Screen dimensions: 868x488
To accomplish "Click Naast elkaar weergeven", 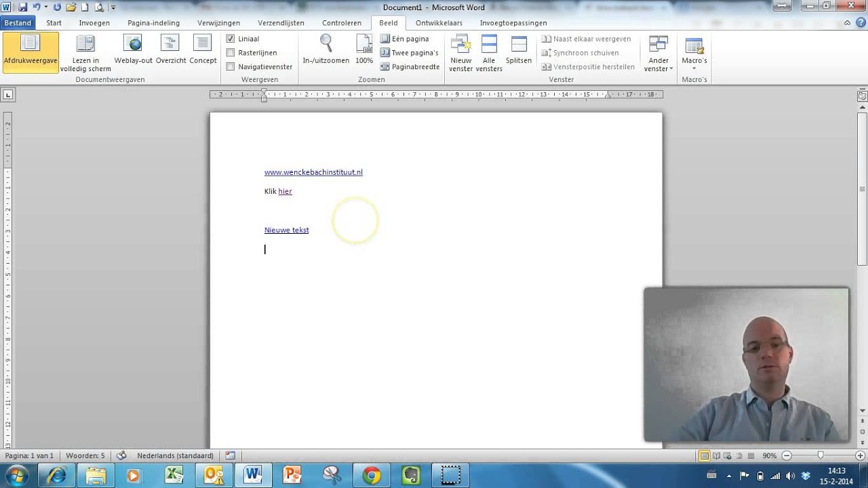I will (587, 39).
